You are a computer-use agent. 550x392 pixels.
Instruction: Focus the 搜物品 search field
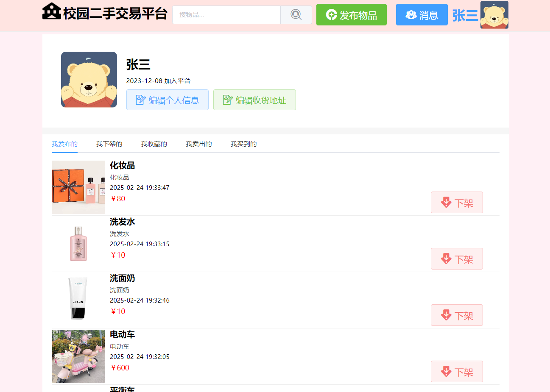pyautogui.click(x=226, y=15)
